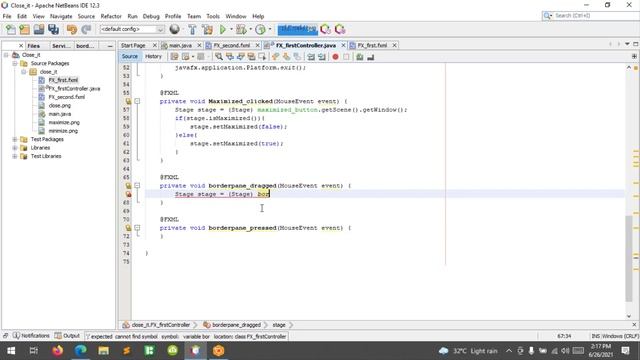Click the green Run Project icon

[223, 29]
